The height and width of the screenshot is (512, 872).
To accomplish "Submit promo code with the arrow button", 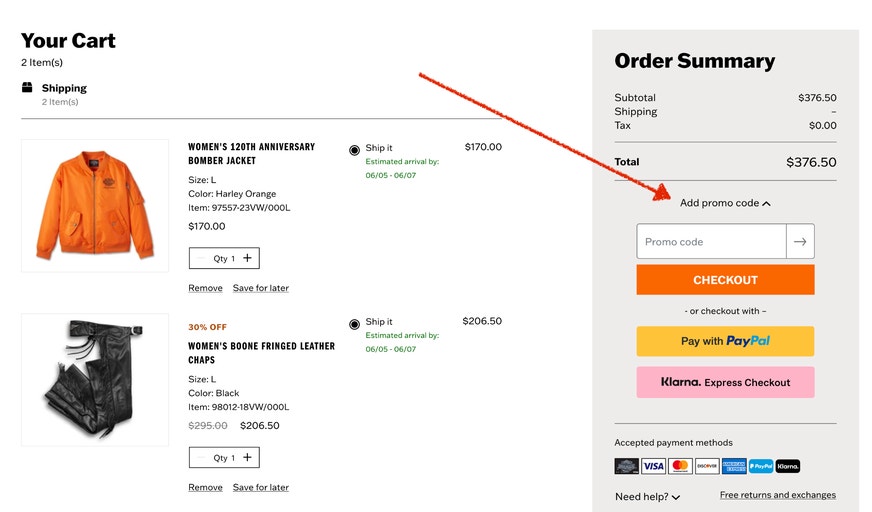I will (x=800, y=241).
